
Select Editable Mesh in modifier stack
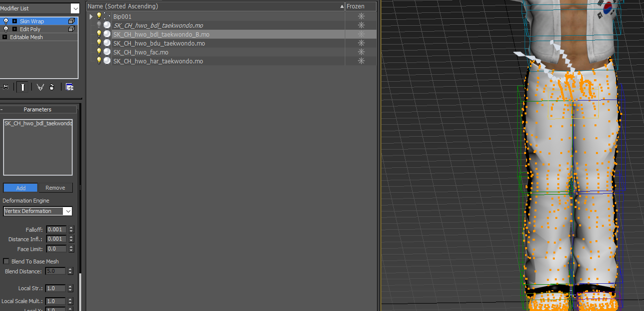pos(26,37)
